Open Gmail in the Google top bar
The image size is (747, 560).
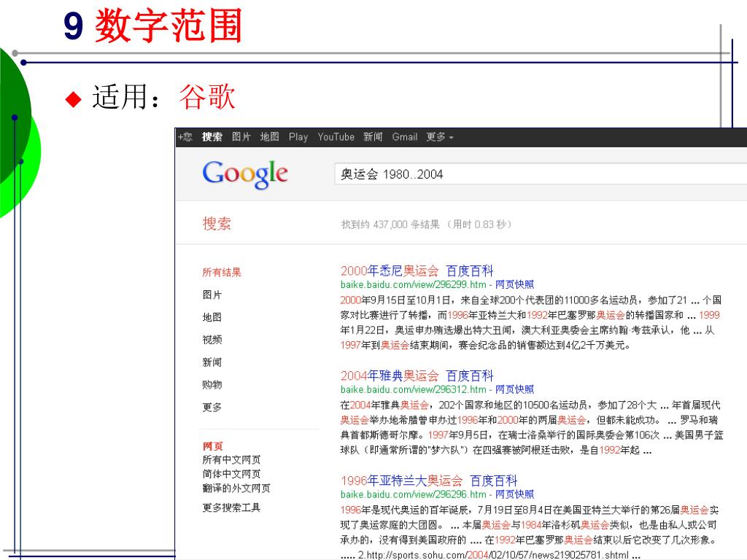[404, 137]
